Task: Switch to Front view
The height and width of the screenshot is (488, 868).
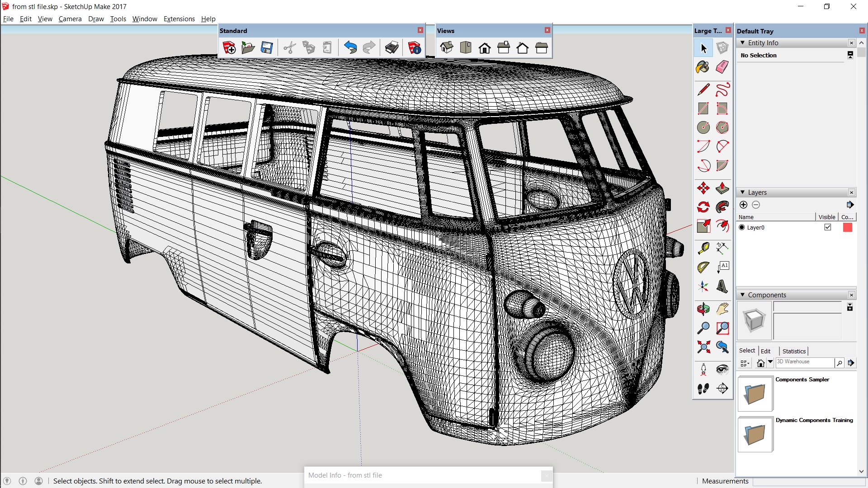Action: 485,47
